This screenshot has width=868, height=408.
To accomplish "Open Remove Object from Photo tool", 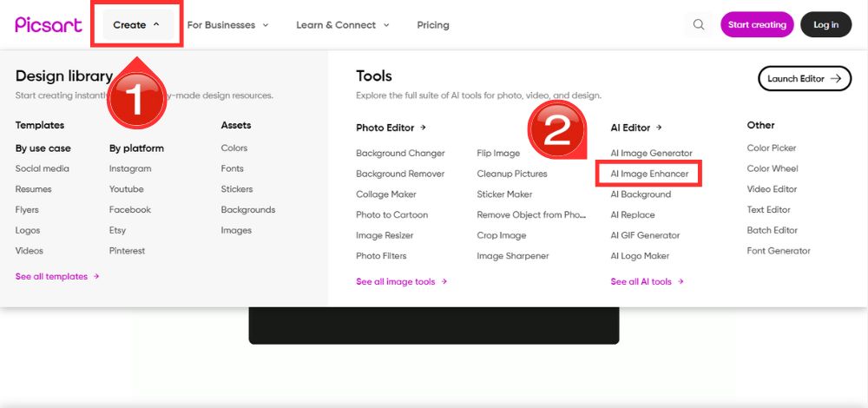I will (x=531, y=214).
